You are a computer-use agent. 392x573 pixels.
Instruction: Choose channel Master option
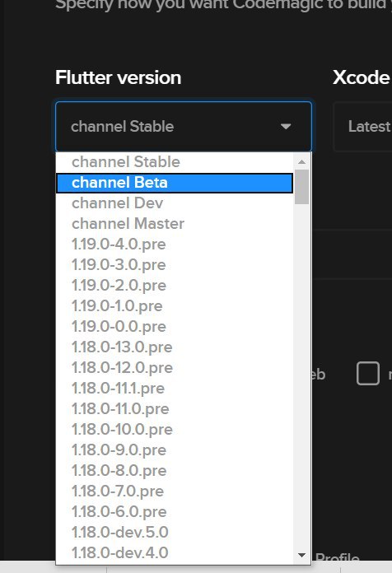point(175,224)
